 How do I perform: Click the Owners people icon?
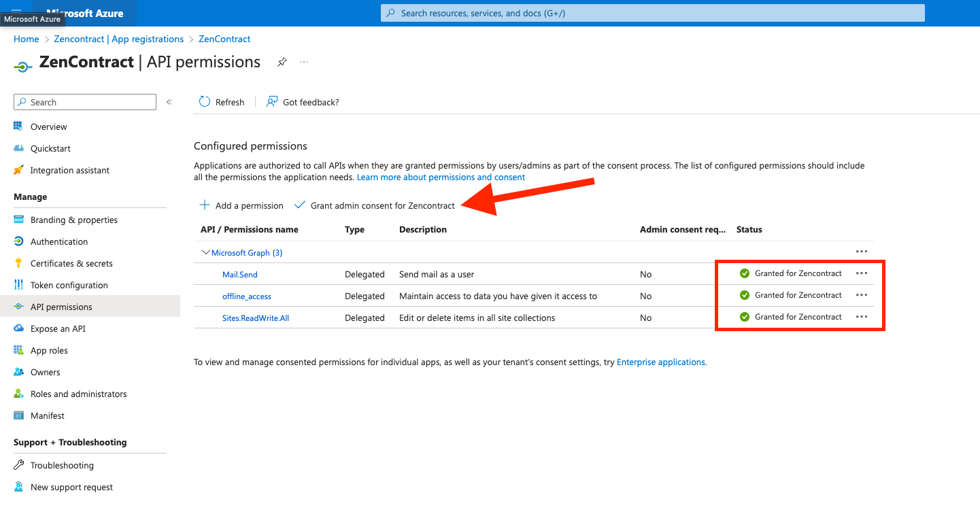pos(18,372)
